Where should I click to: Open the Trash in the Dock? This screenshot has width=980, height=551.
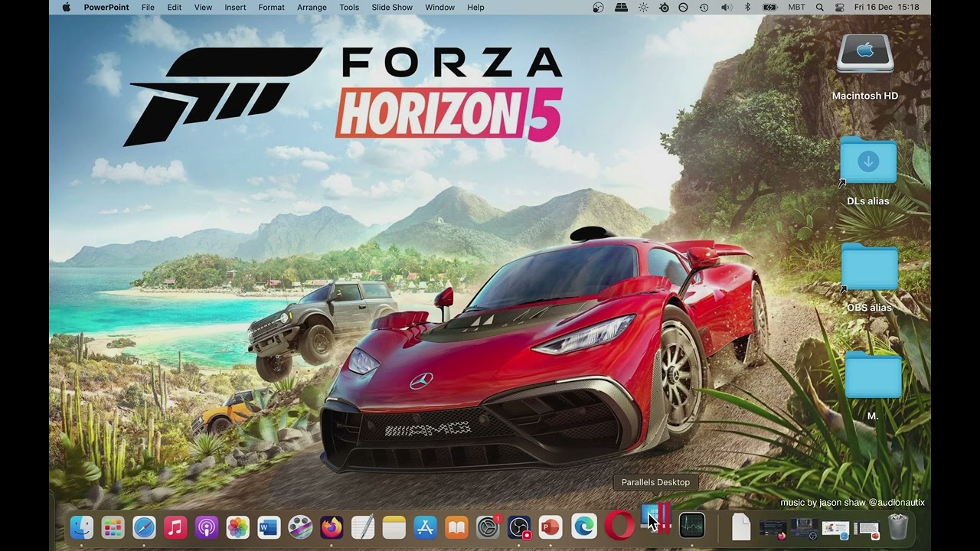point(897,527)
